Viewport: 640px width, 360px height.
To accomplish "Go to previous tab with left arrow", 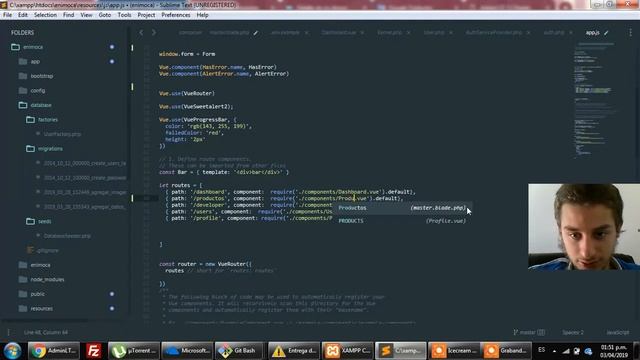I will pos(141,32).
